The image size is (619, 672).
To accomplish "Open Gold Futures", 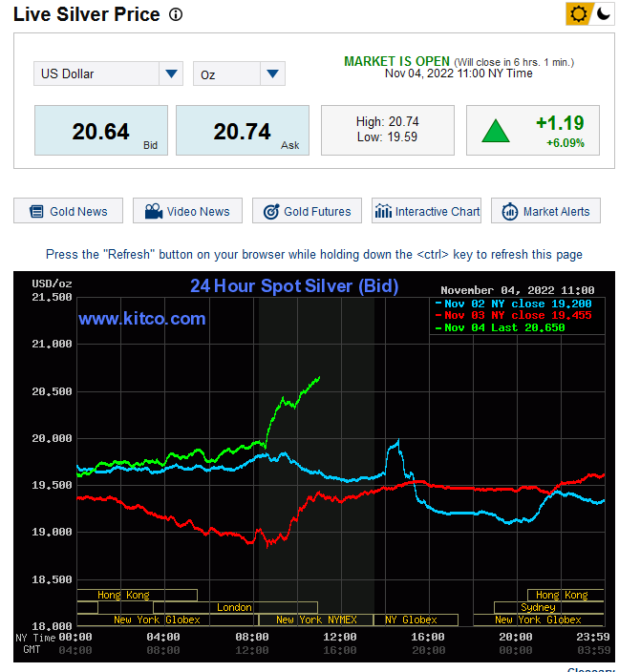I will click(307, 211).
